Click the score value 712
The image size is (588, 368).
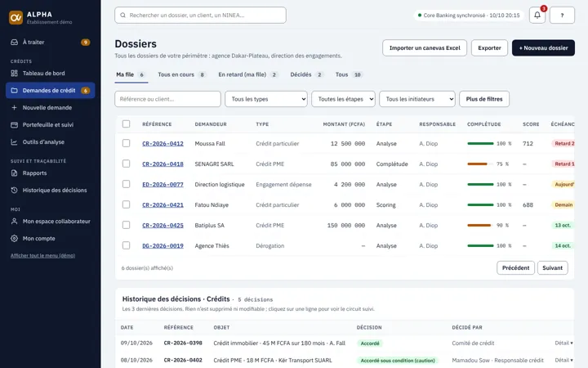point(528,143)
